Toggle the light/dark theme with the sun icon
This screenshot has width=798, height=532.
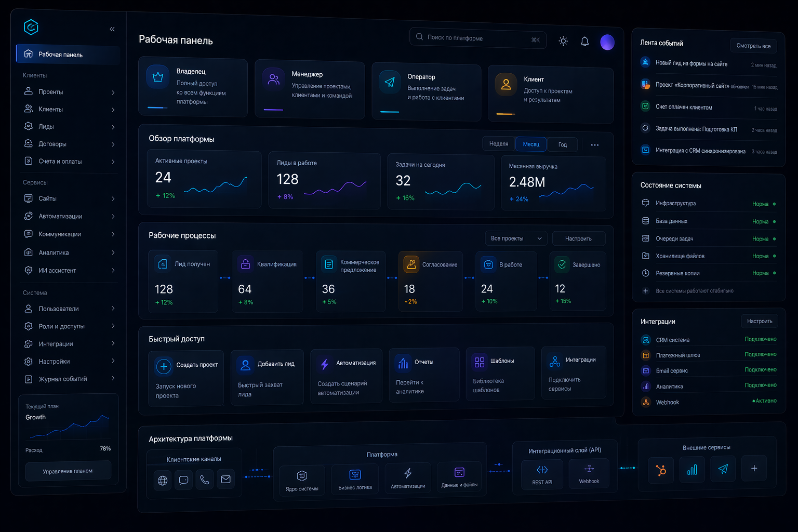click(x=563, y=41)
